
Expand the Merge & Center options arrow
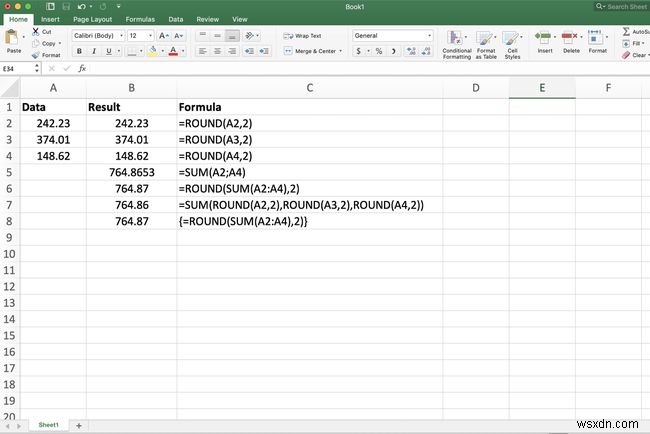click(341, 51)
